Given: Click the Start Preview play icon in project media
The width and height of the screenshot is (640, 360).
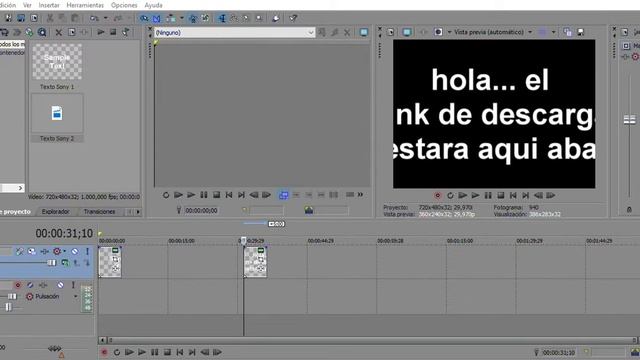Looking at the screenshot, I should tap(100, 32).
